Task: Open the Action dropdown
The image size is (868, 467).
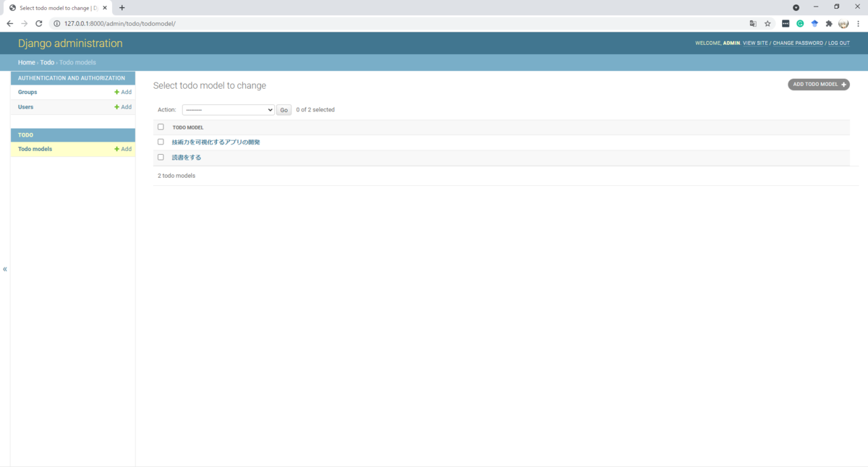Action: [228, 110]
